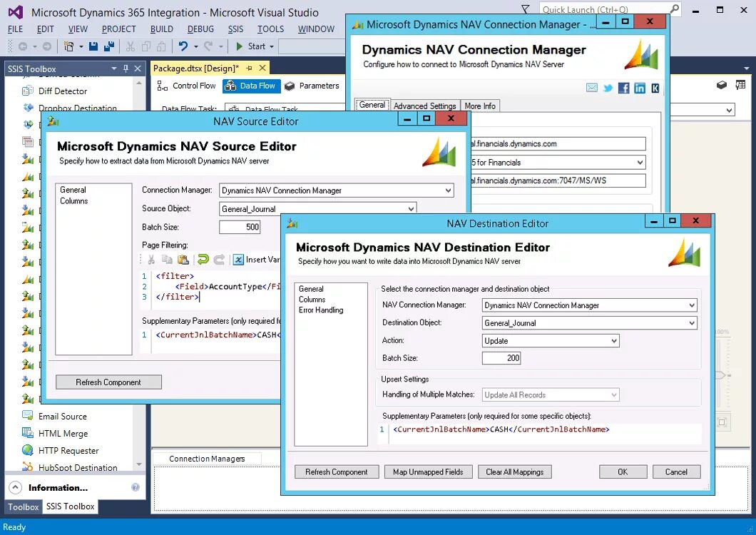
Task: Open the SSIS menu
Action: click(x=235, y=29)
